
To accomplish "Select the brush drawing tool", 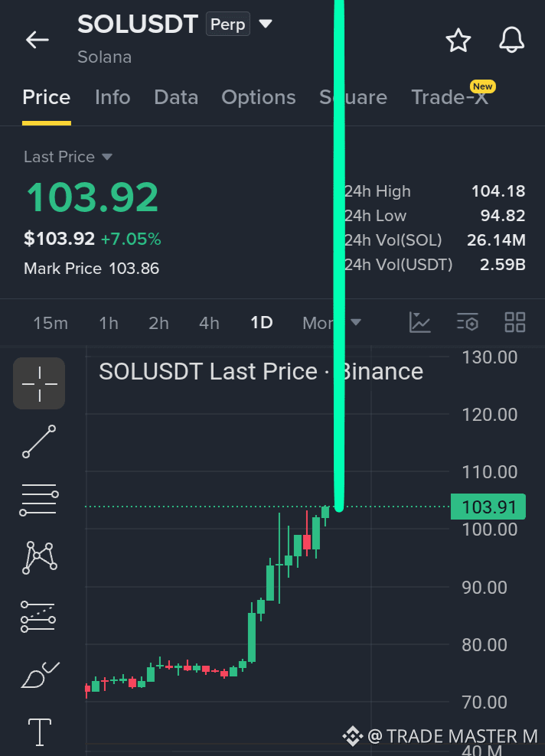I will coord(40,675).
